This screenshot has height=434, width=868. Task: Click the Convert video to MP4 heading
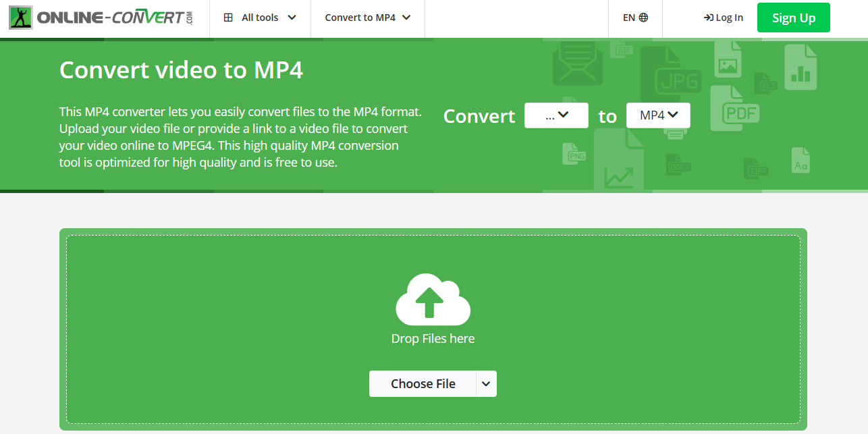[181, 70]
